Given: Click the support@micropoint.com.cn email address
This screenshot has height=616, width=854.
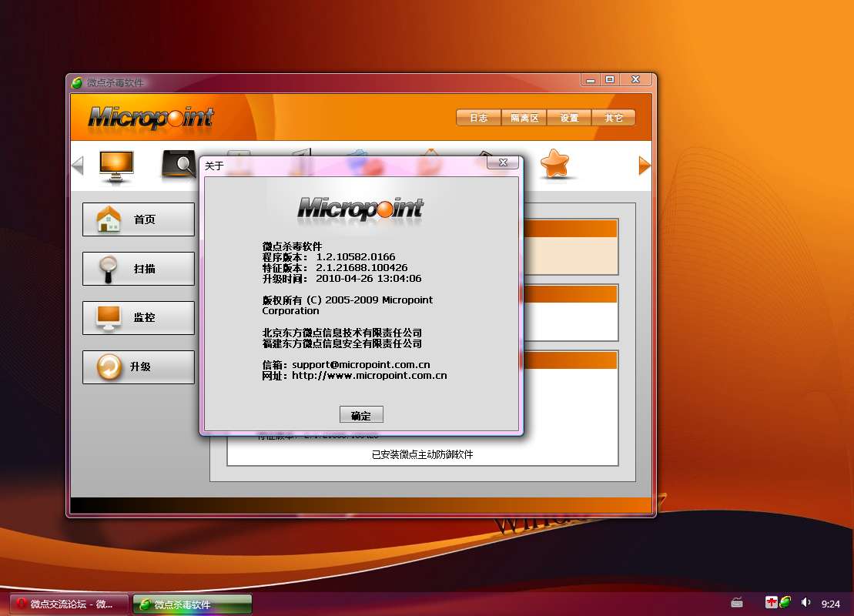Looking at the screenshot, I should click(361, 365).
